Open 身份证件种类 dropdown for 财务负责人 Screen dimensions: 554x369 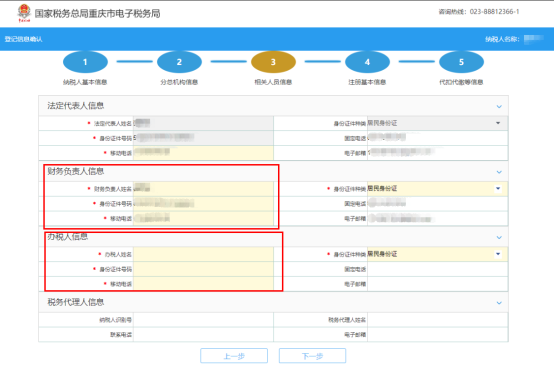437,189
